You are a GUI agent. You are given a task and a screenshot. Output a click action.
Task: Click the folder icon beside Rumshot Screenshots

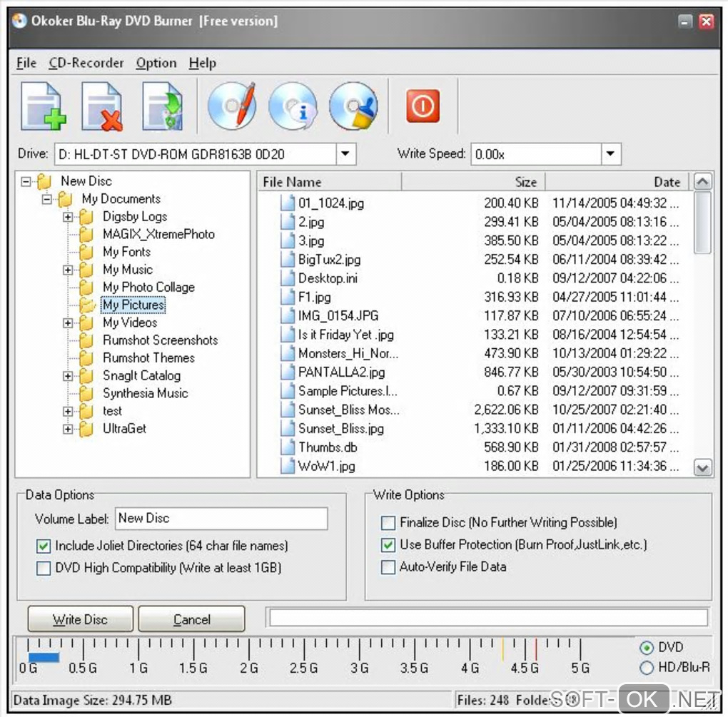[86, 340]
